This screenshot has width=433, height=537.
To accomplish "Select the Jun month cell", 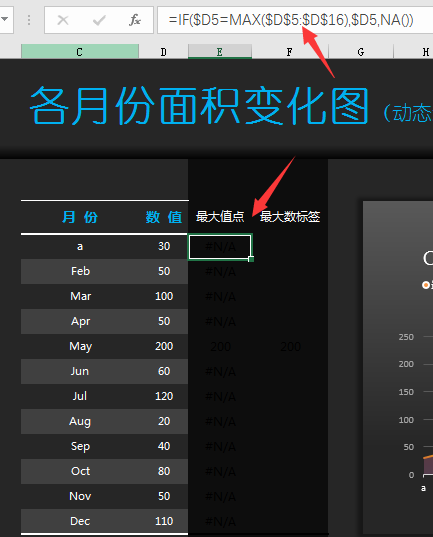I will click(80, 371).
